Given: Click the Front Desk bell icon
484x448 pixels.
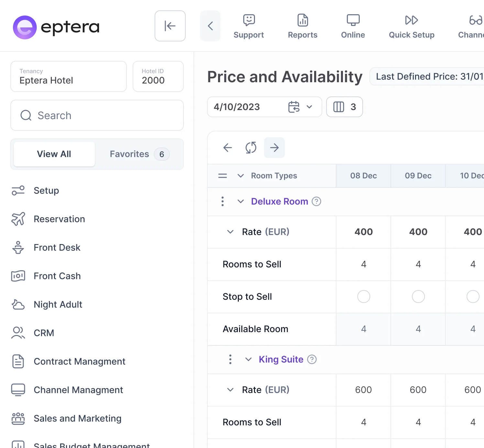Looking at the screenshot, I should point(18,248).
